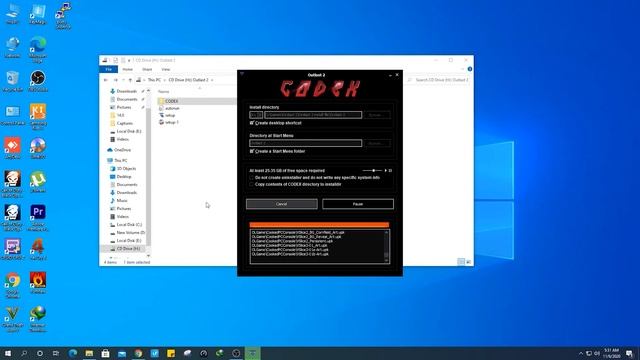Viewport: 640px width, 360px height.
Task: Open uTorrent desktop shortcut
Action: [38, 182]
